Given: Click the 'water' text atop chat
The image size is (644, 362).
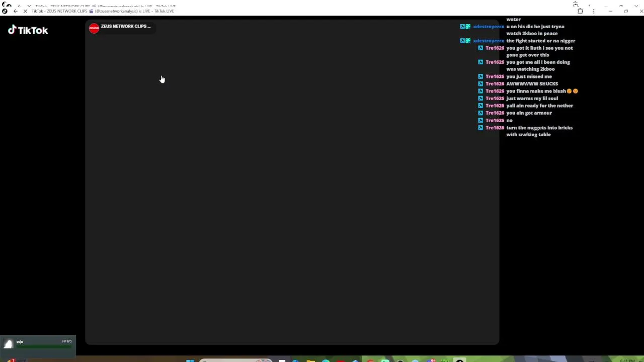Looking at the screenshot, I should pos(513,20).
